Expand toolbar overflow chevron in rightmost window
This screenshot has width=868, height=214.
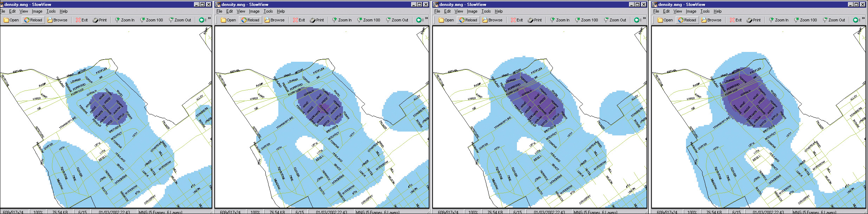pos(863,18)
